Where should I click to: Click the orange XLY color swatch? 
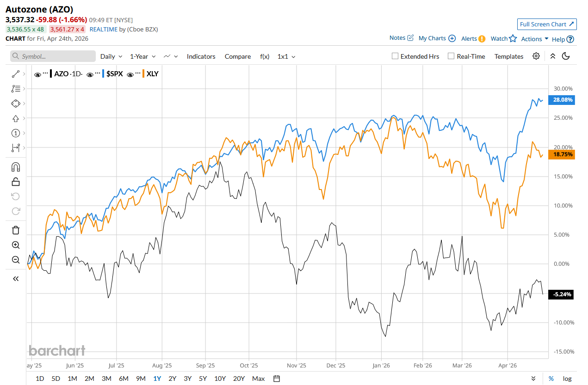144,73
